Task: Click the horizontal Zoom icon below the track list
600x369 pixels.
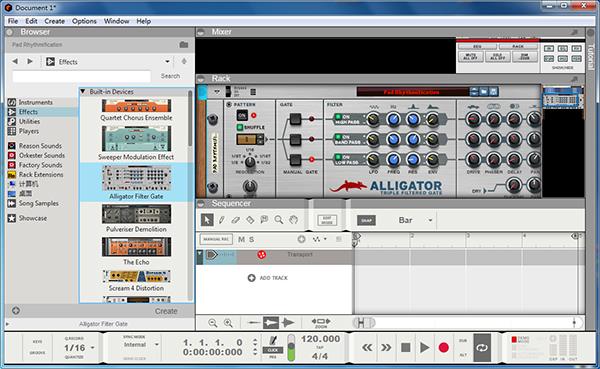Action: [321, 322]
